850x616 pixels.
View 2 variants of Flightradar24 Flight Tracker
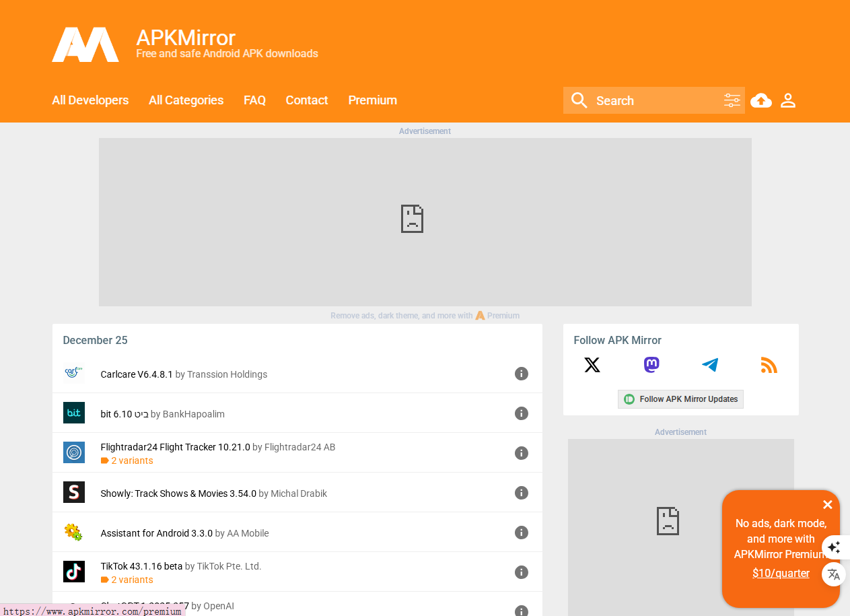(x=131, y=461)
